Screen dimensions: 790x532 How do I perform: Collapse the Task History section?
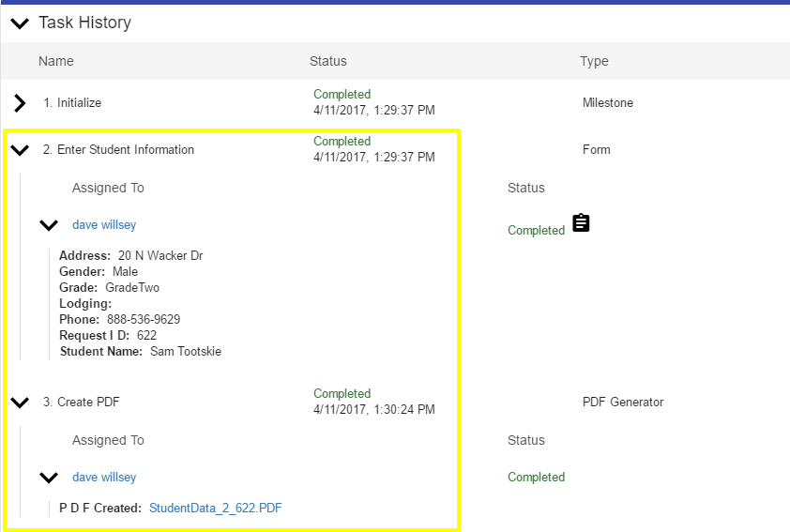[x=20, y=23]
